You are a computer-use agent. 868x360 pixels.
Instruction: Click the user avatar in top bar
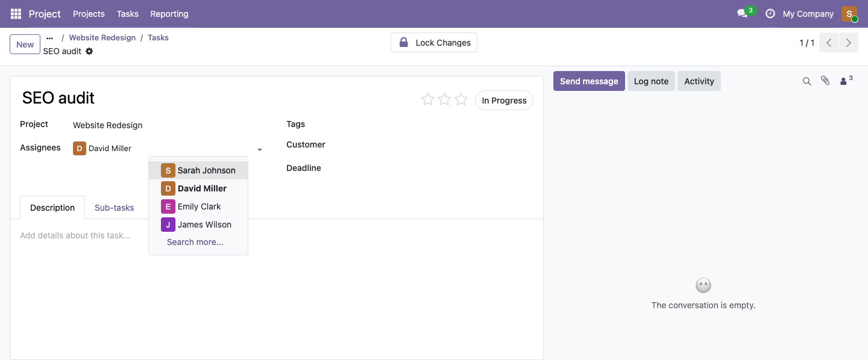pyautogui.click(x=849, y=14)
